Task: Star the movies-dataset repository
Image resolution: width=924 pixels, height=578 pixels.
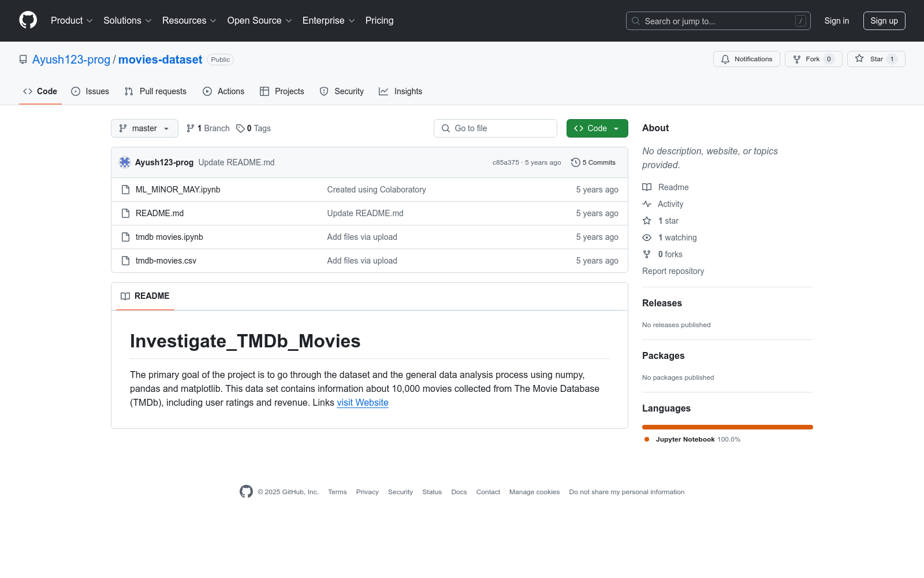Action: 876,59
